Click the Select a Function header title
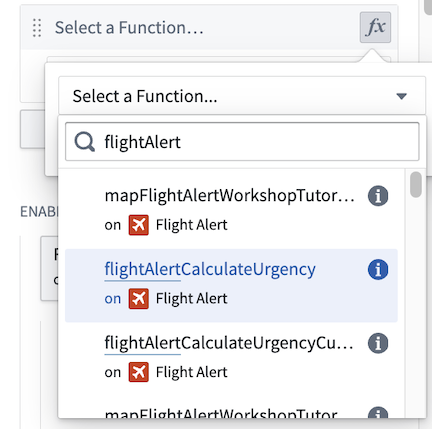 coord(129,28)
